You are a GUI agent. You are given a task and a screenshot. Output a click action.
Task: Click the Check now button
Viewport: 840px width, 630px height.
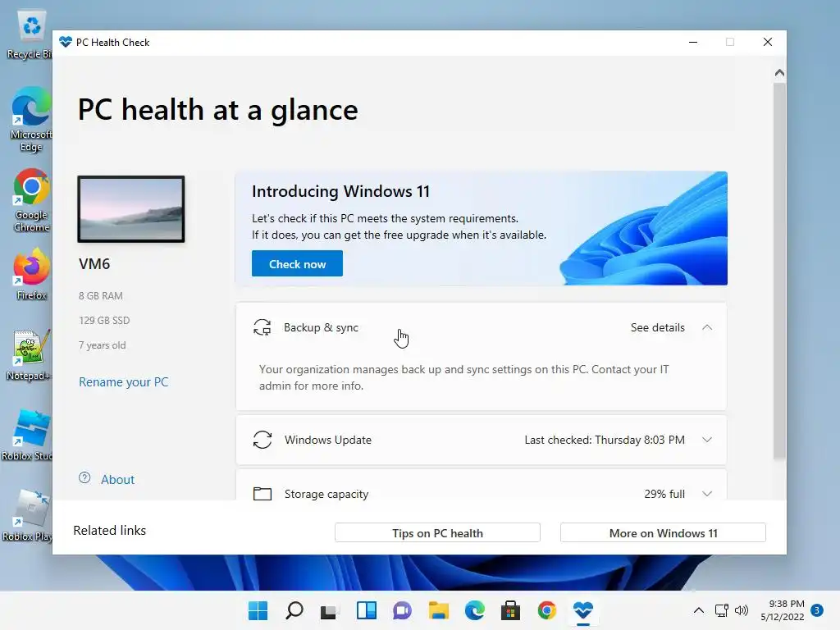(297, 263)
